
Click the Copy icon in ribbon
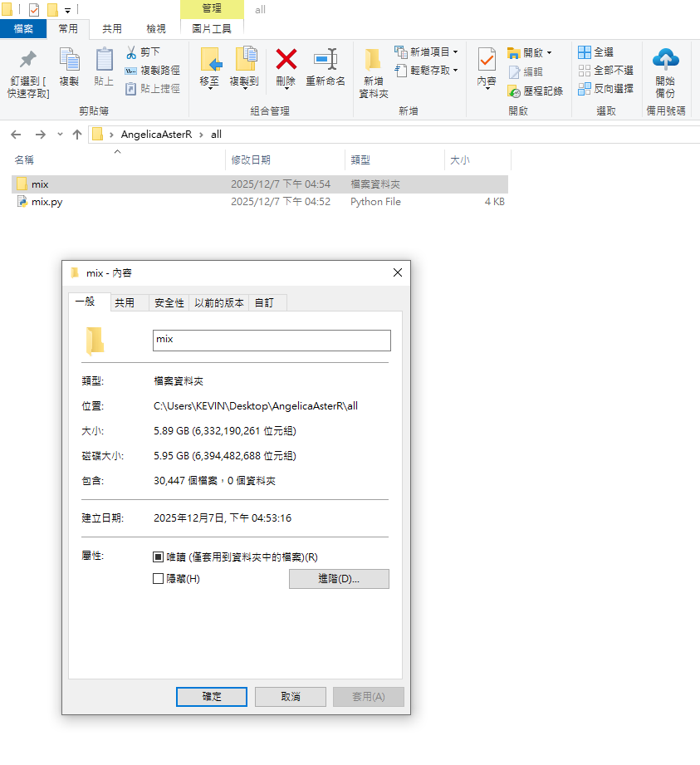69,61
